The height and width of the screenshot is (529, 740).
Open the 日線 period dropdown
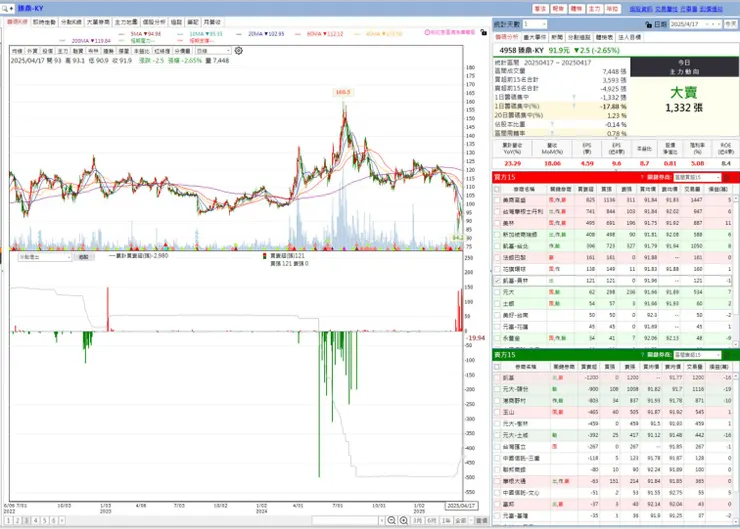point(213,51)
